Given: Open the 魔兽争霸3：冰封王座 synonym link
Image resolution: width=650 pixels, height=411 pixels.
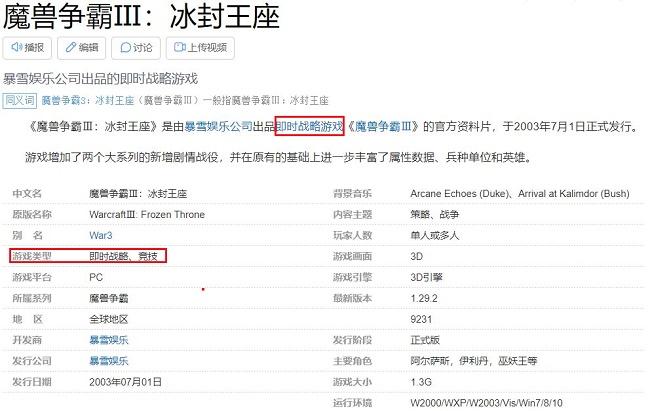Looking at the screenshot, I should 87,100.
